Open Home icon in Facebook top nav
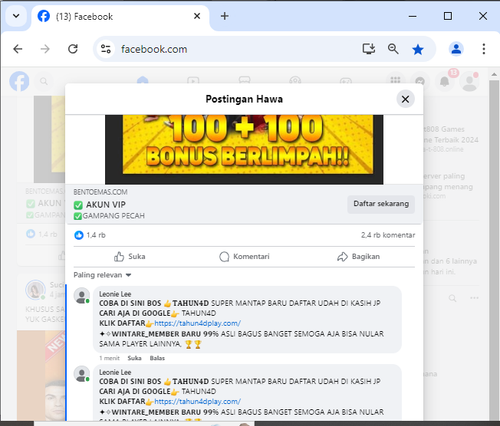Image resolution: width=500 pixels, height=426 pixels. coord(142,80)
